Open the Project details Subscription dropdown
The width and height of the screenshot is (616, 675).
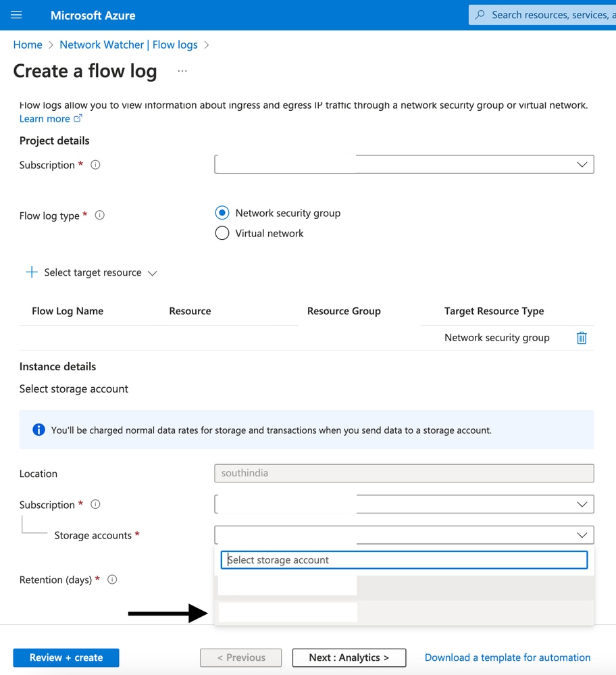pos(404,164)
